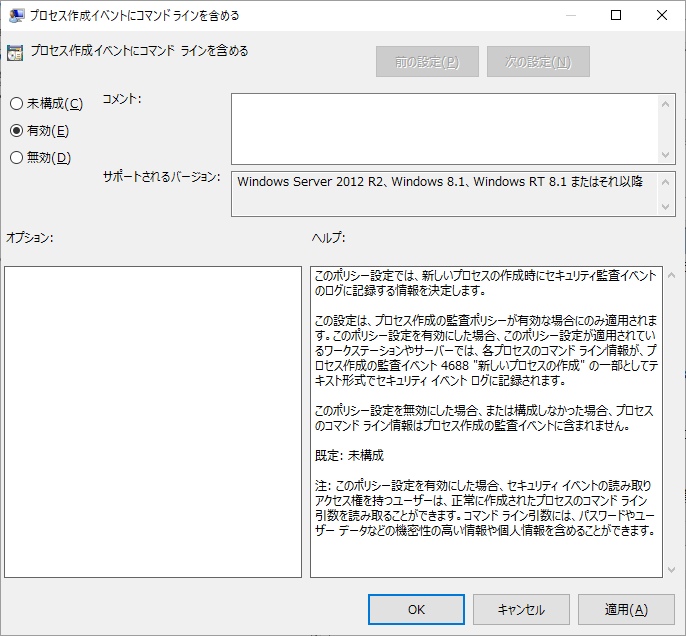Image resolution: width=686 pixels, height=636 pixels.
Task: Click the Windows Server 2012 R2 version text
Action: pyautogui.click(x=440, y=182)
